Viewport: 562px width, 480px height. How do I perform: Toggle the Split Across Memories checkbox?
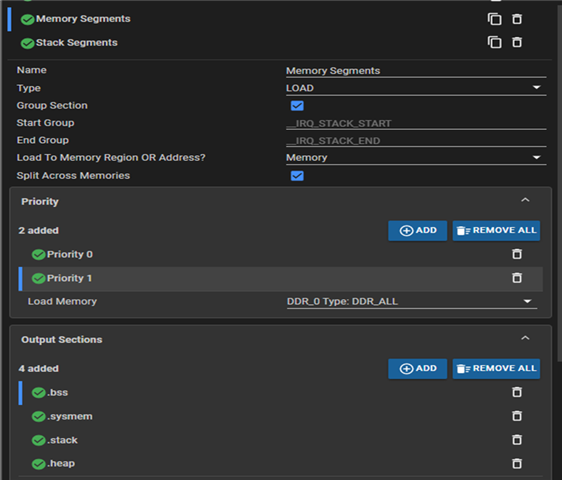[x=297, y=176]
